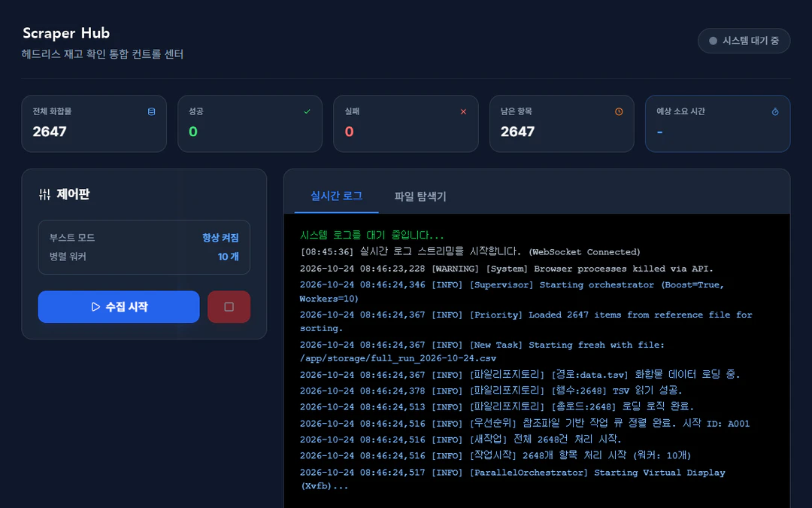Click the sliders icon beside 제어판
812x508 pixels.
tap(44, 194)
